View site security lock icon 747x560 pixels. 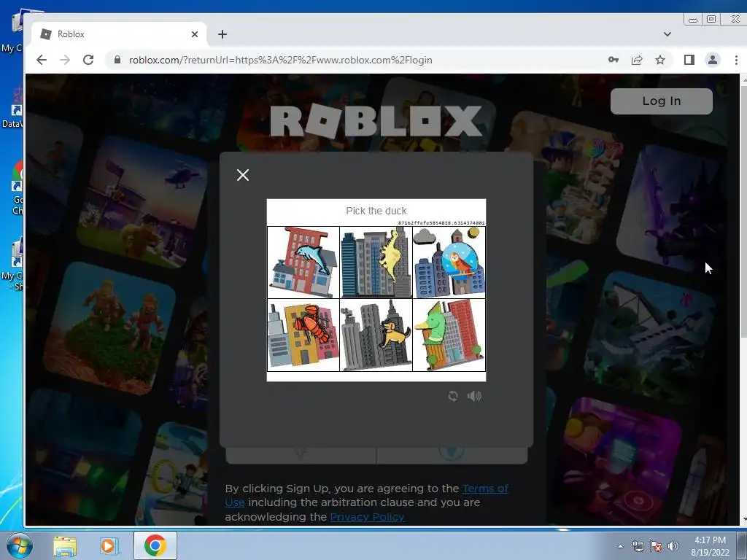(117, 60)
